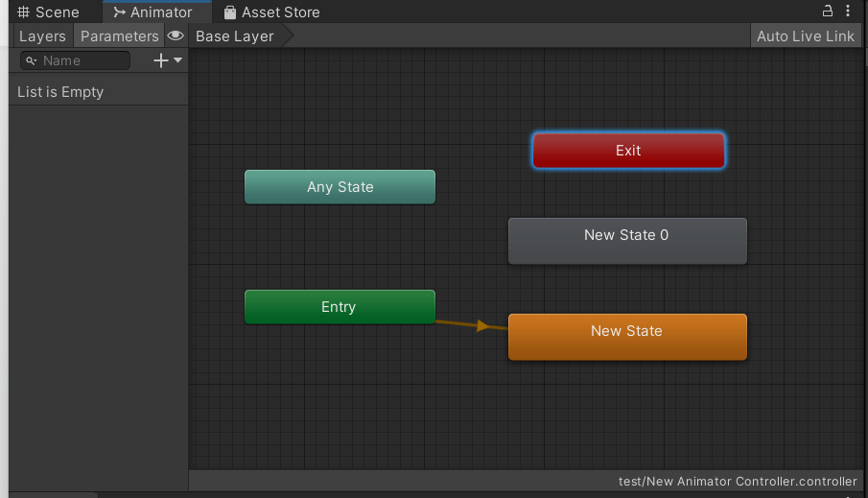The width and height of the screenshot is (868, 498).
Task: Select the green Entry node
Action: [340, 307]
